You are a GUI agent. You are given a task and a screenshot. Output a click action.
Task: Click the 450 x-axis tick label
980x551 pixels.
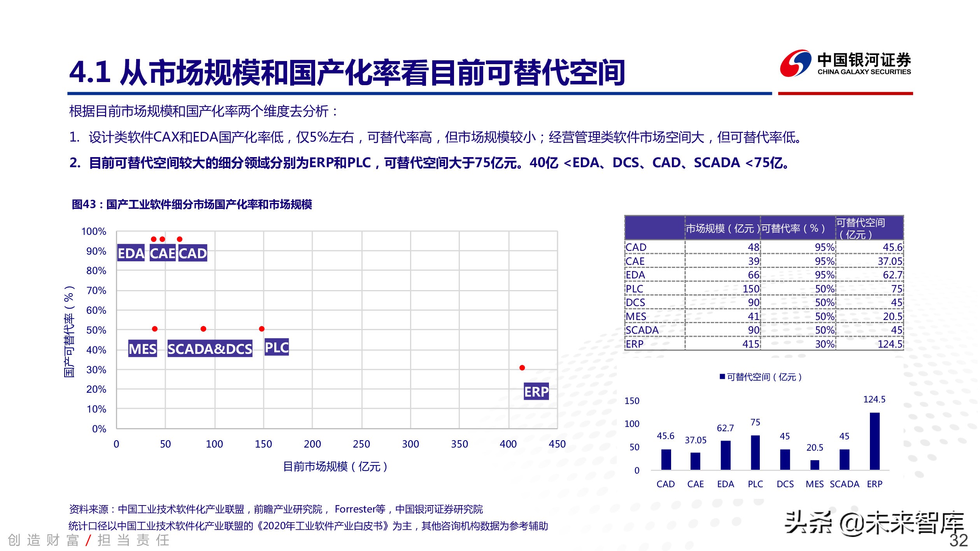pyautogui.click(x=557, y=444)
